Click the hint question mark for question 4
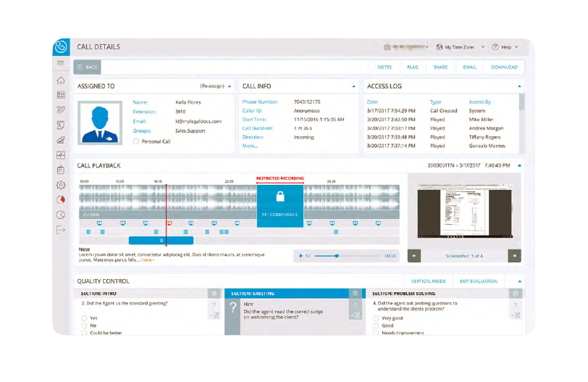The height and width of the screenshot is (382, 588). click(516, 304)
